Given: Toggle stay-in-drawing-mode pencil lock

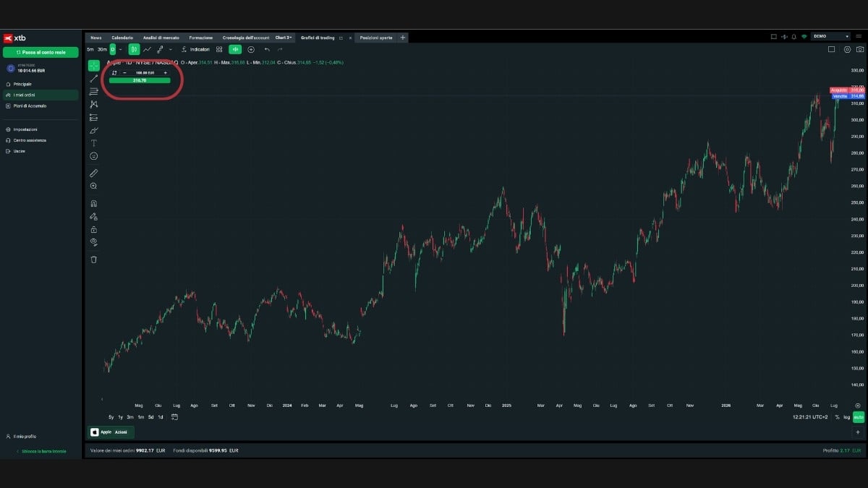Looking at the screenshot, I should click(94, 217).
